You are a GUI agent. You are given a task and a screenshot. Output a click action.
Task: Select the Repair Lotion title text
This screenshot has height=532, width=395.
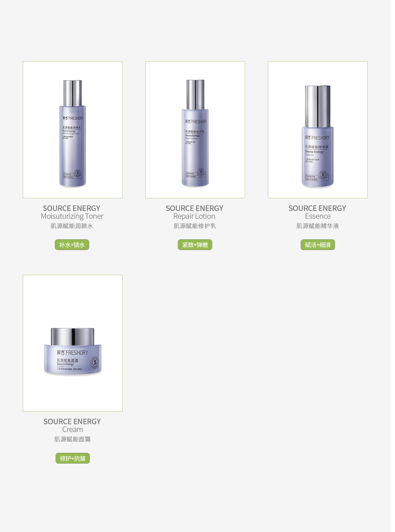[x=194, y=216]
